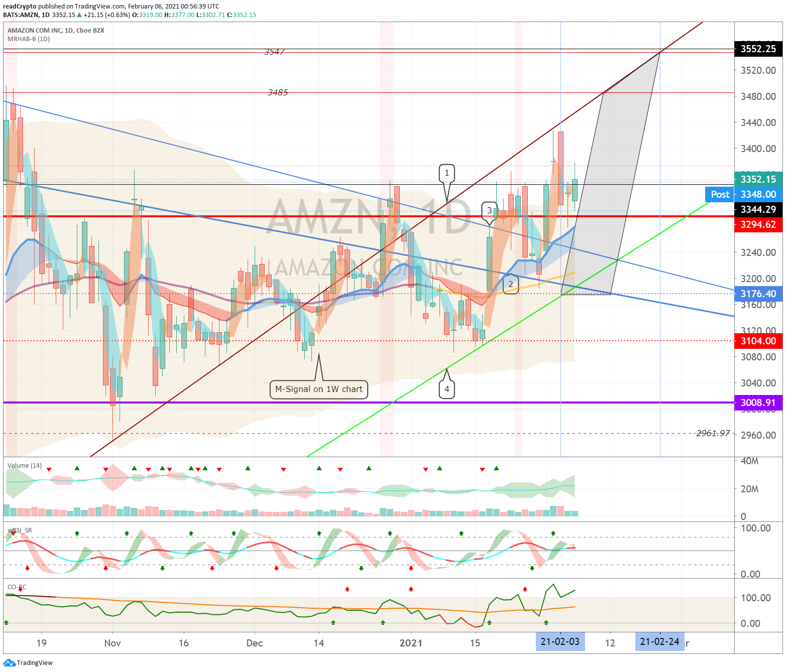Click the blue Post price tag
786x672 pixels.
click(x=720, y=194)
